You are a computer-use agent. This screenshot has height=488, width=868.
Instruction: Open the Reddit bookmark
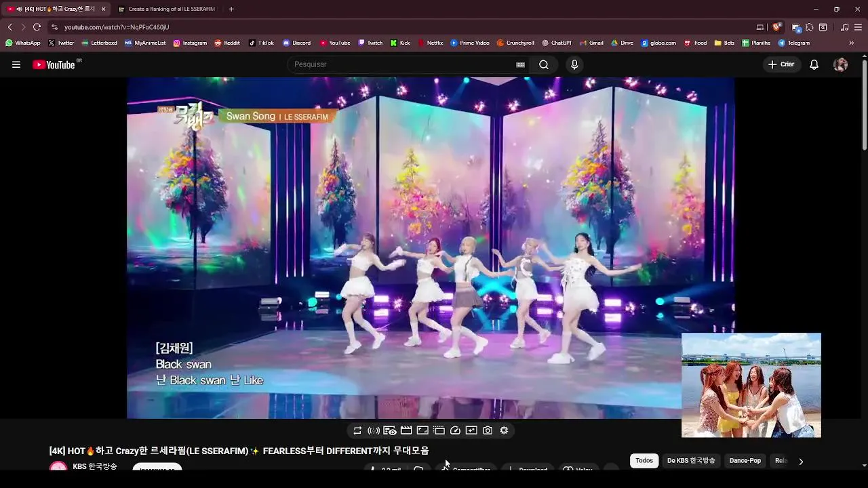click(x=227, y=43)
